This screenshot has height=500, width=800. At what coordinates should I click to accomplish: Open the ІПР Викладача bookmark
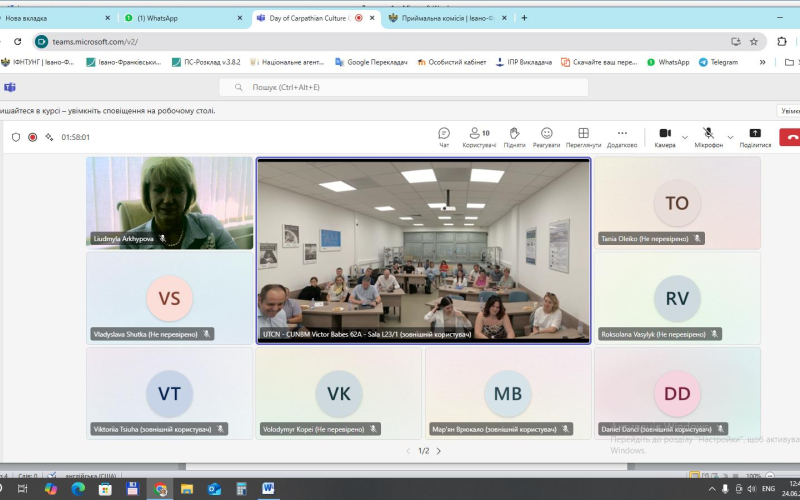(524, 62)
